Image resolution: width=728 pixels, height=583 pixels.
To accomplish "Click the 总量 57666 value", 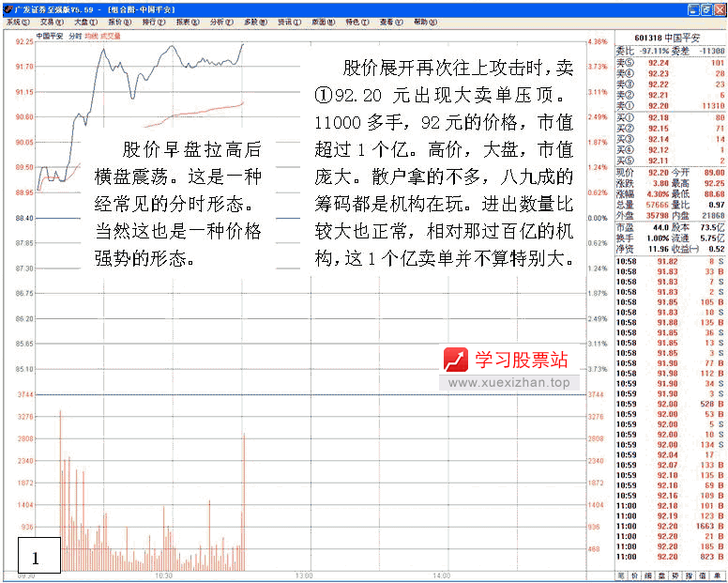I will pyautogui.click(x=658, y=205).
